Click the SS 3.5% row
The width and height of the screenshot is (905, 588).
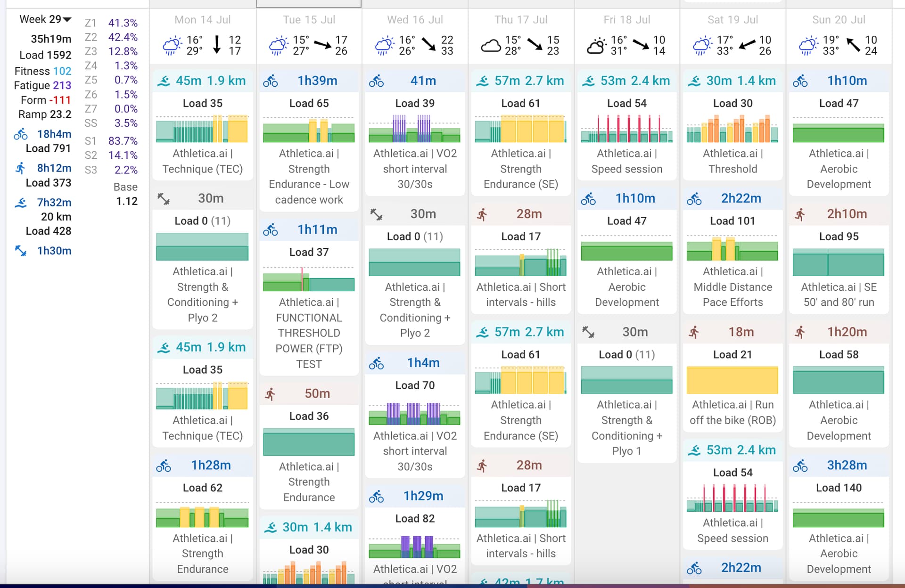tap(111, 123)
